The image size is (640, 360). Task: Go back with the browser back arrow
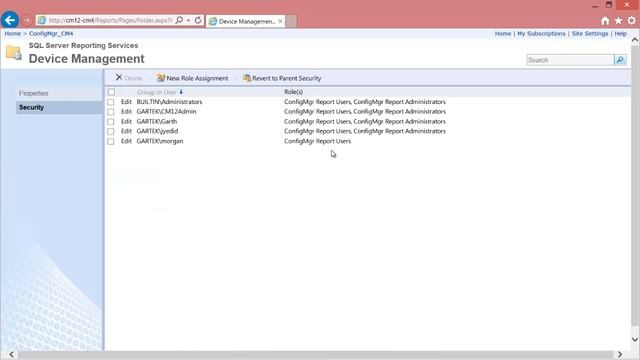(10, 20)
